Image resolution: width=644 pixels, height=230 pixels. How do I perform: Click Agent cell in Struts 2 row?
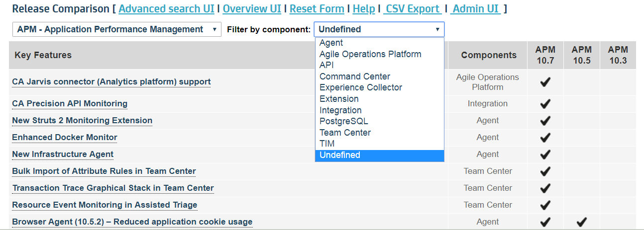coord(488,121)
